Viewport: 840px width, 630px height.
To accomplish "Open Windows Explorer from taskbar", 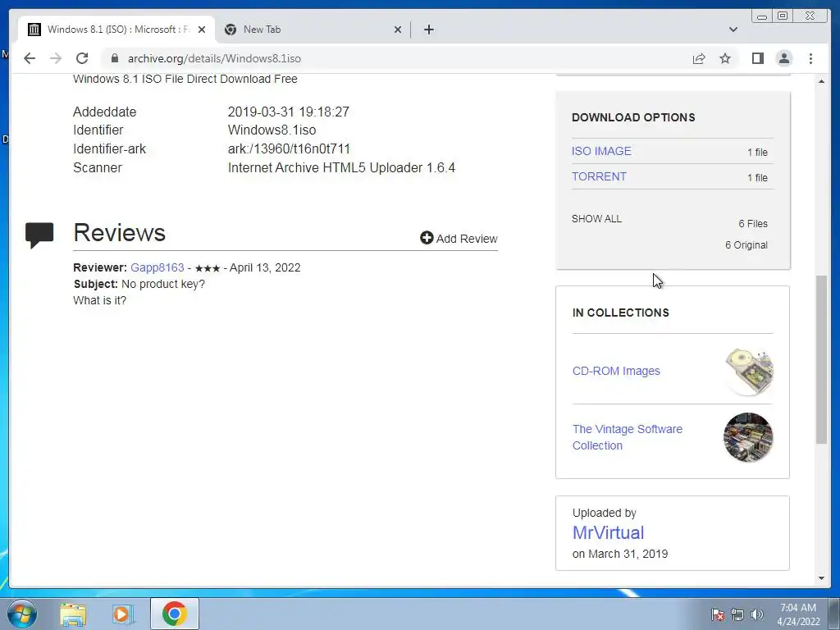I will point(73,614).
